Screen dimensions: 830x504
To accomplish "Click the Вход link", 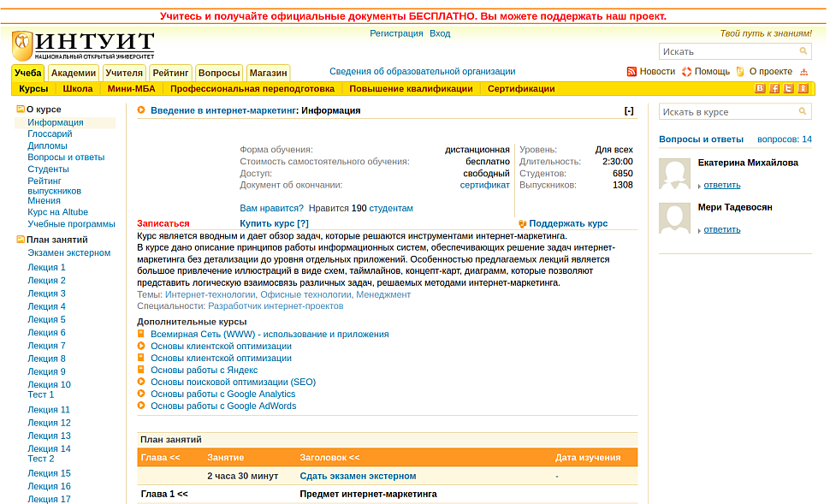I will (440, 33).
